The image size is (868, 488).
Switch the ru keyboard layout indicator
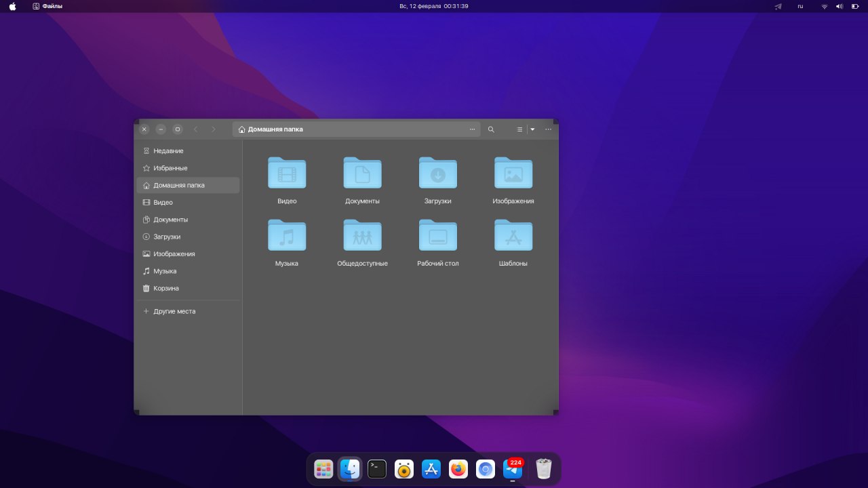pyautogui.click(x=800, y=6)
